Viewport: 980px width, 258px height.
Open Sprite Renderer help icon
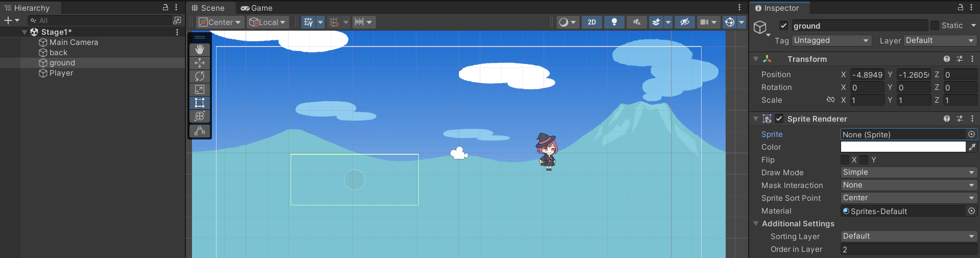click(947, 119)
